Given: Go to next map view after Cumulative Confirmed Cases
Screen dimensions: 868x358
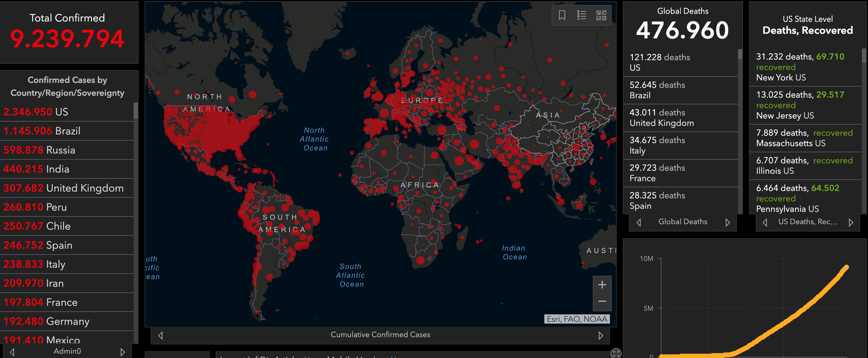Looking at the screenshot, I should (600, 335).
